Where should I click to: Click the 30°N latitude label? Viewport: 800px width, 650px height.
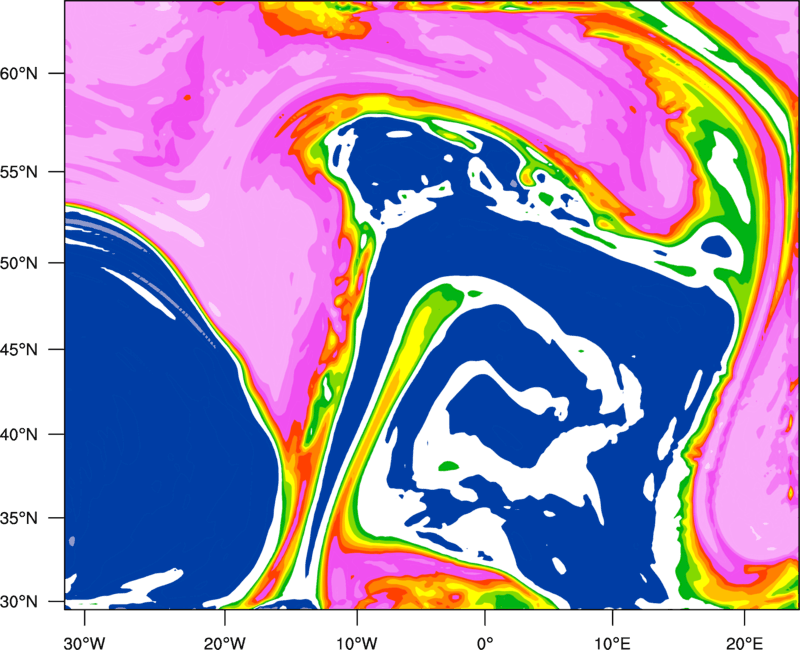point(19,602)
